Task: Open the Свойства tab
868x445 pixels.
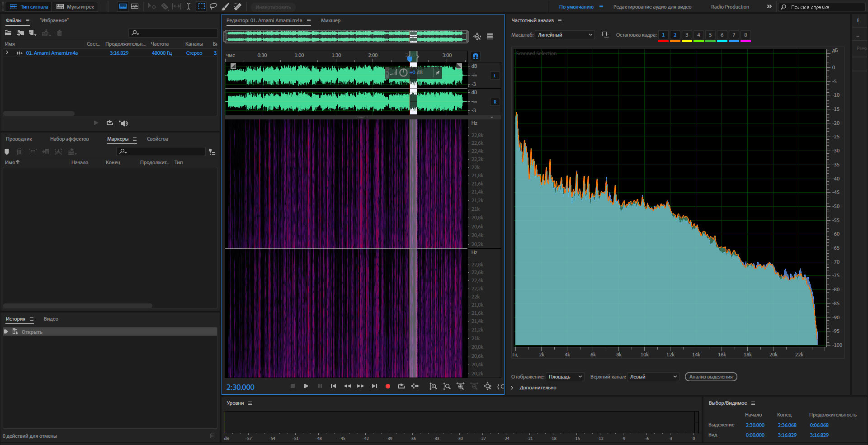Action: tap(157, 139)
